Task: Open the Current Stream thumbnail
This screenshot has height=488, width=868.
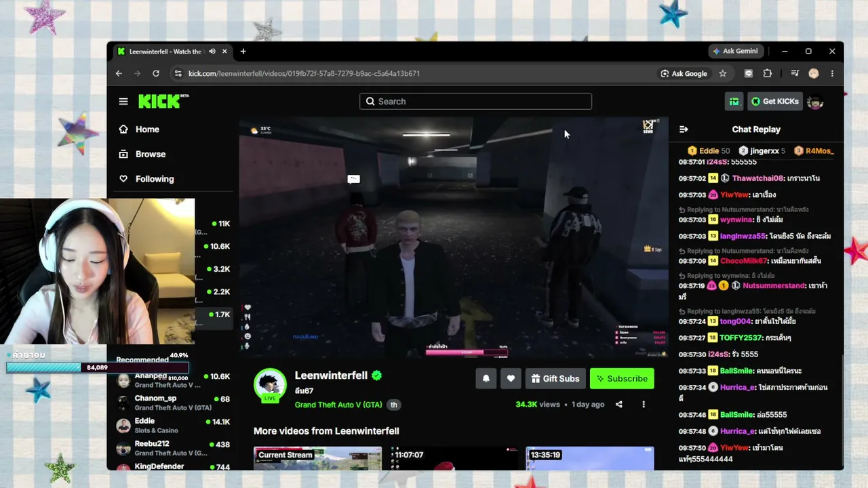Action: pos(317,459)
